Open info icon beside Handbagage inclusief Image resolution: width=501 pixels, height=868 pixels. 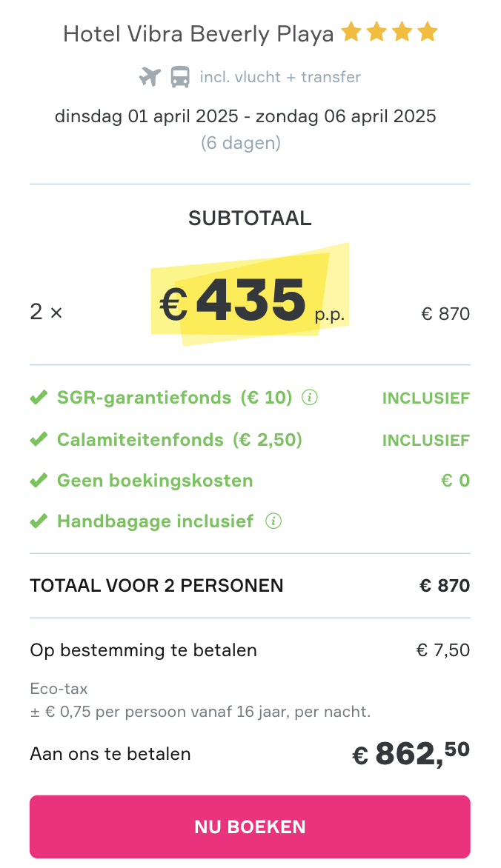(x=273, y=521)
